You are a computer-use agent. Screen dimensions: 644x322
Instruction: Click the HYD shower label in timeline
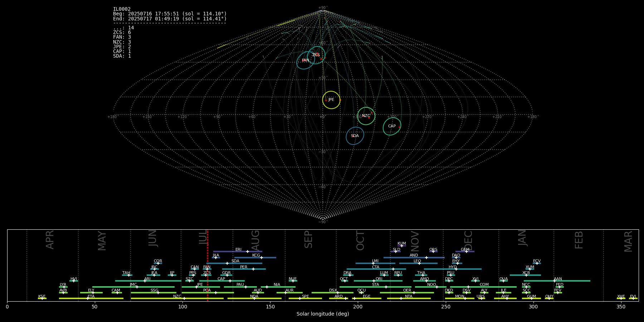click(x=453, y=267)
